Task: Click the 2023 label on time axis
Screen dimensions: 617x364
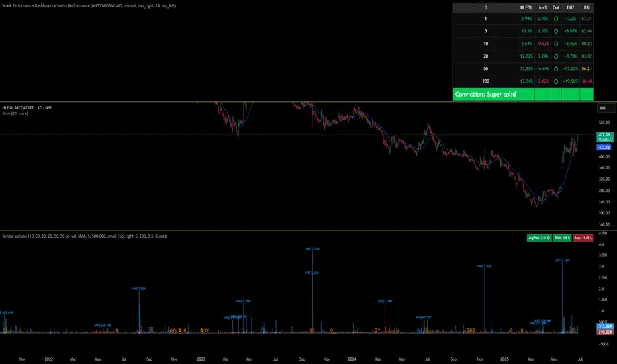Action: pos(201,359)
